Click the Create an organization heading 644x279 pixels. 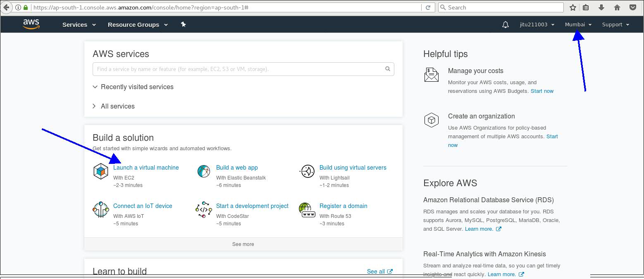click(x=482, y=116)
